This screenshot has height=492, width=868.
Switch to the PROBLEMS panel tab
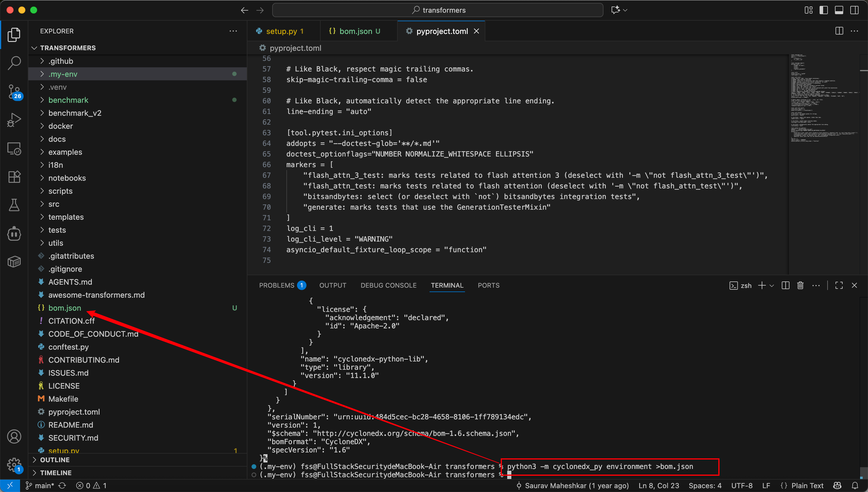[277, 286]
